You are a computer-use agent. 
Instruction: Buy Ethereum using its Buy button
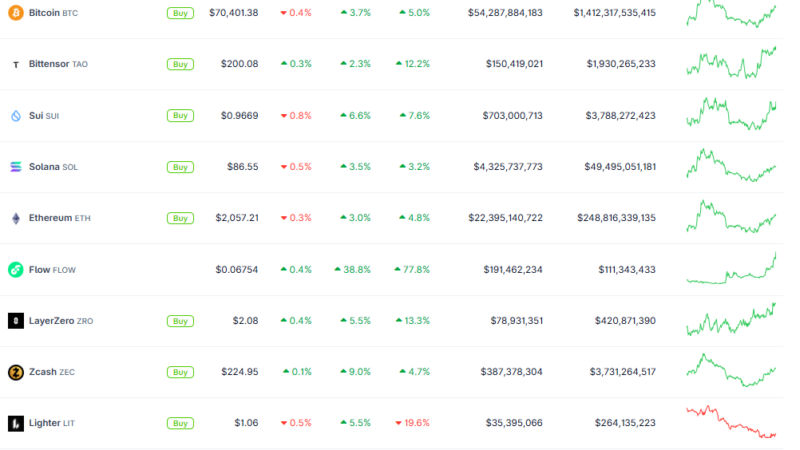coord(180,218)
